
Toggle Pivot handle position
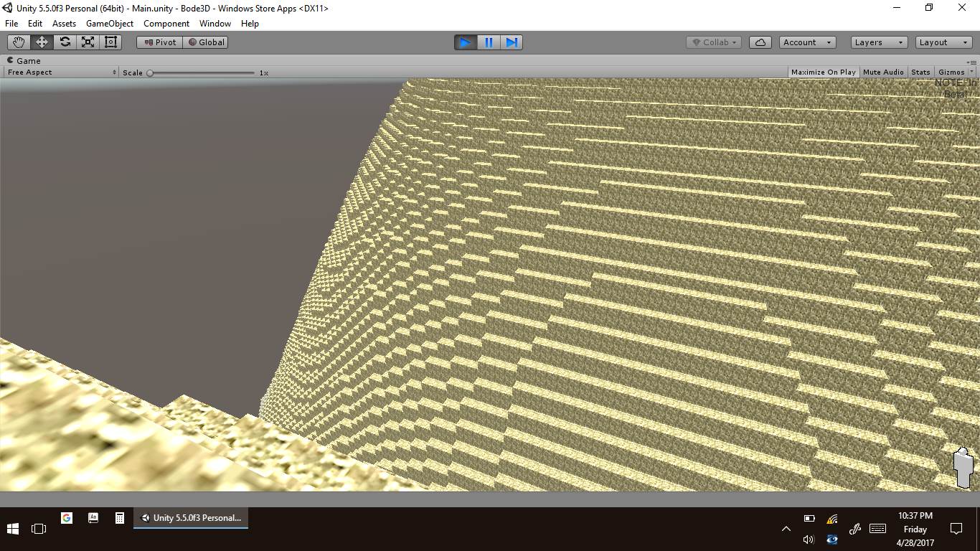160,42
